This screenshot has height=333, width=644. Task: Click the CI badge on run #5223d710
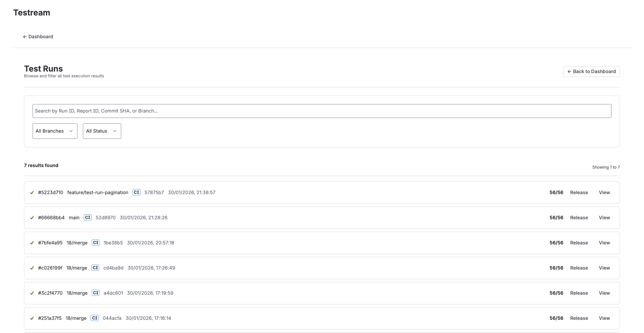click(x=136, y=192)
